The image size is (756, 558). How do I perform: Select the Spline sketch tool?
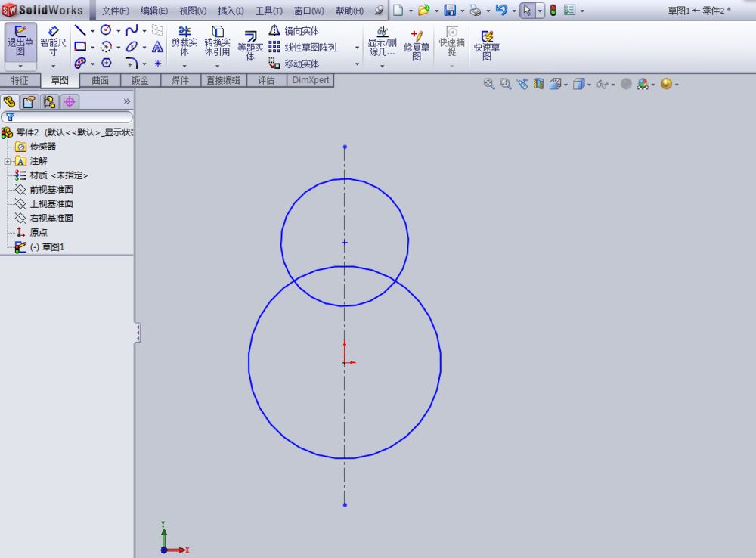[131, 30]
